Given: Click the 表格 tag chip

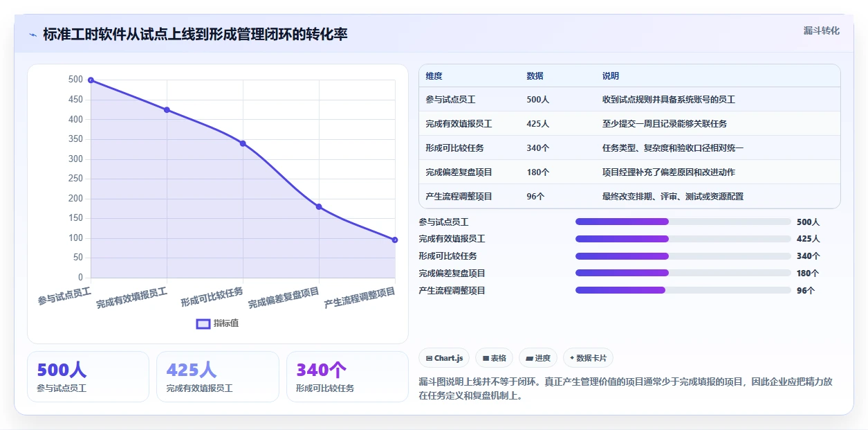Looking at the screenshot, I should click(494, 358).
